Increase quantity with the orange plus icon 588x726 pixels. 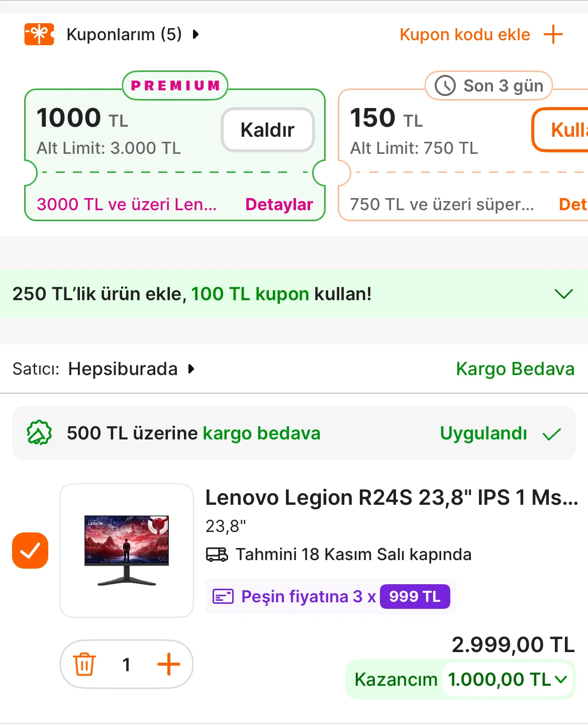[x=169, y=664]
